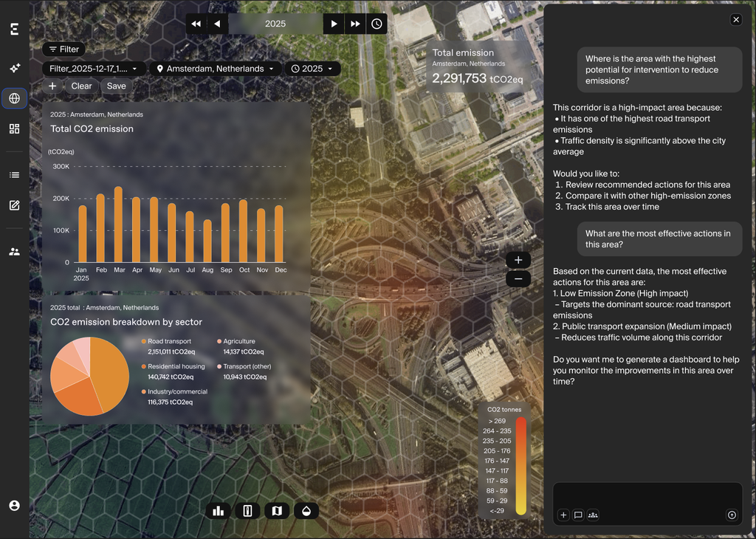756x539 pixels.
Task: Open the AI sparkle assistant icon
Action: (x=15, y=68)
